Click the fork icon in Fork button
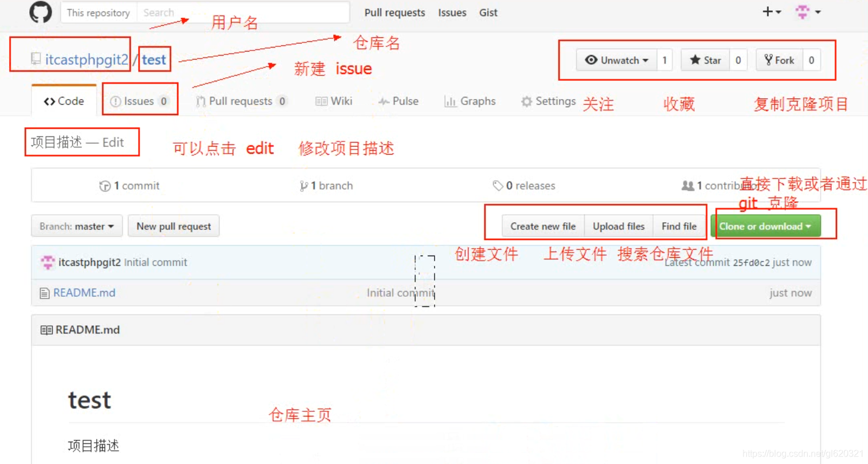Screen dimensions: 868x464 point(768,60)
